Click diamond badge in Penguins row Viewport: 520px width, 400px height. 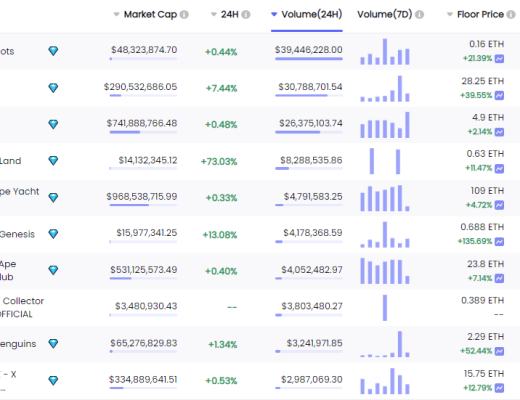[53, 343]
